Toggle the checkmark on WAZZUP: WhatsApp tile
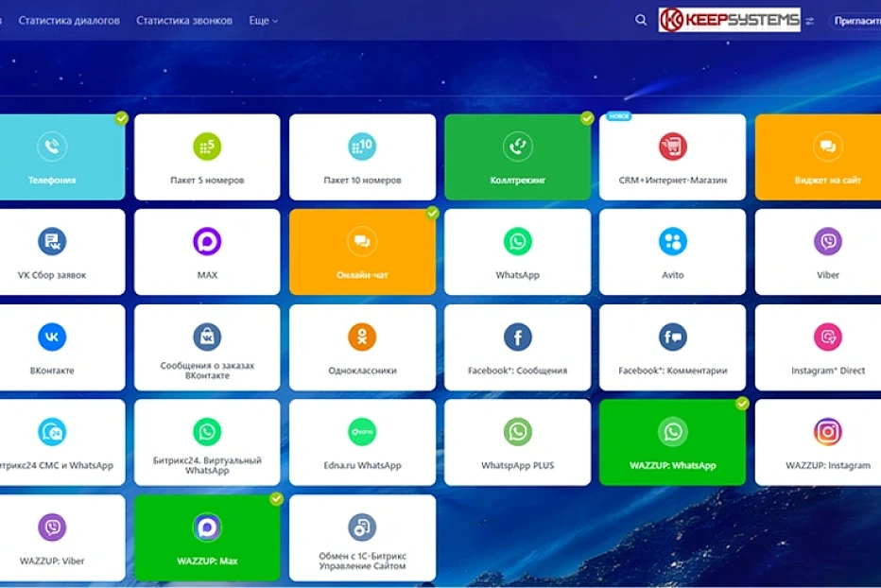 [742, 404]
